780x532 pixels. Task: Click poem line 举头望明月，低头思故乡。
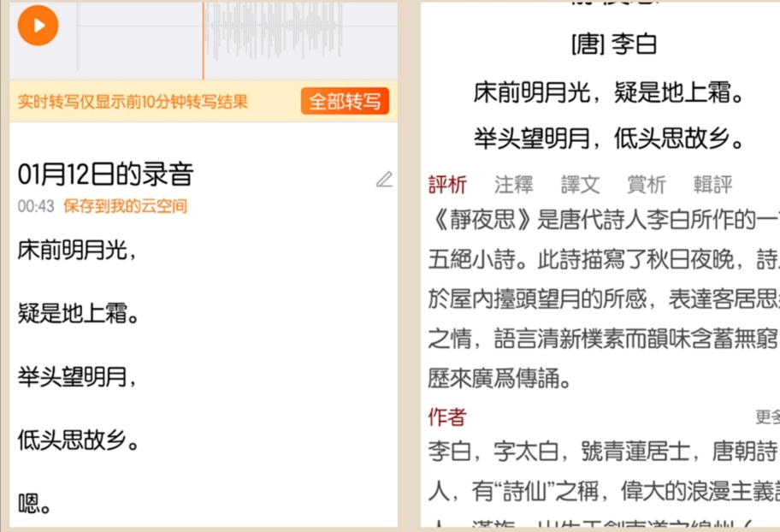pyautogui.click(x=608, y=138)
